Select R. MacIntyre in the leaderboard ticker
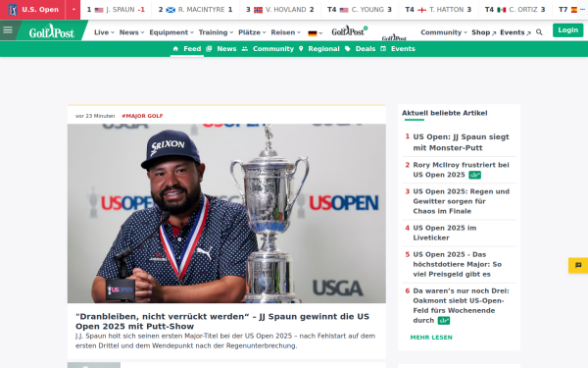The height and width of the screenshot is (368, 588). (195, 10)
